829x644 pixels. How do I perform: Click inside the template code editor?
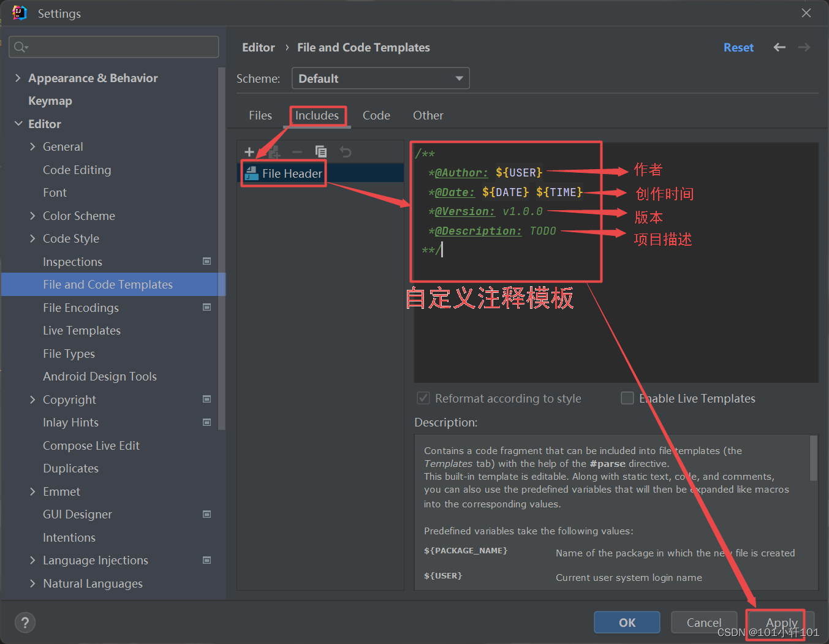click(x=616, y=262)
